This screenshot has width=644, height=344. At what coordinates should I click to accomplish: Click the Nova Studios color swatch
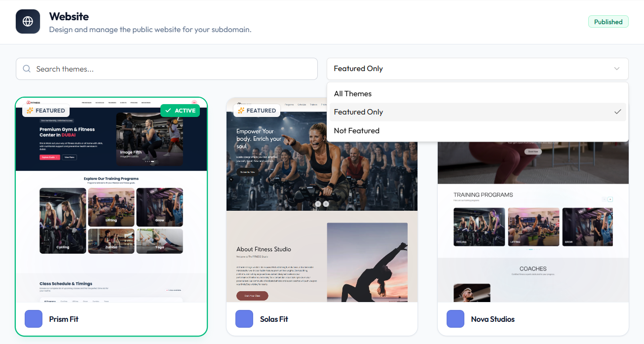[455, 319]
